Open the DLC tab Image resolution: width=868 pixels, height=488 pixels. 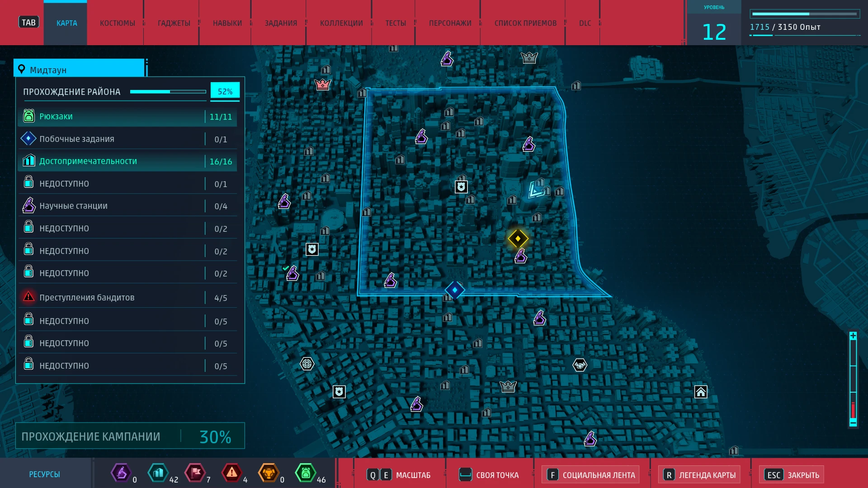point(585,23)
